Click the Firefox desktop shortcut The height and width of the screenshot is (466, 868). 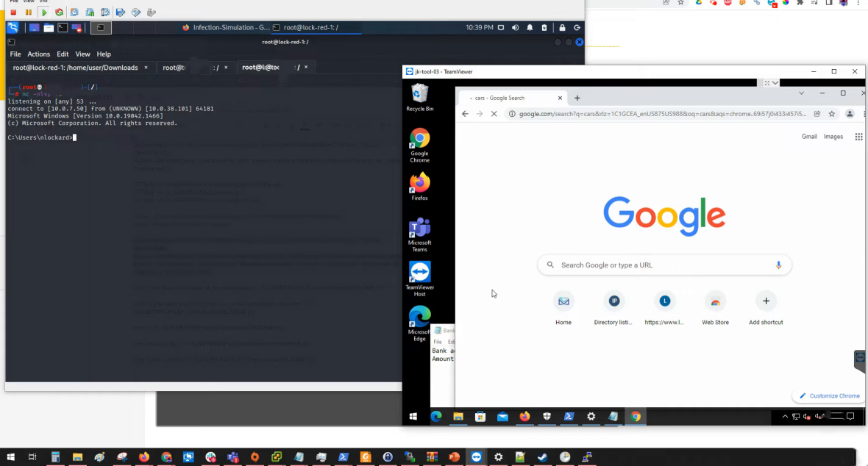coord(419,187)
